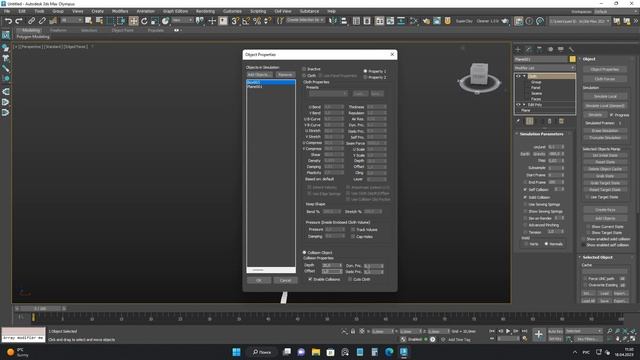Collapse the Selected Object rollout
Screen dimensions: 640x360
[597, 258]
